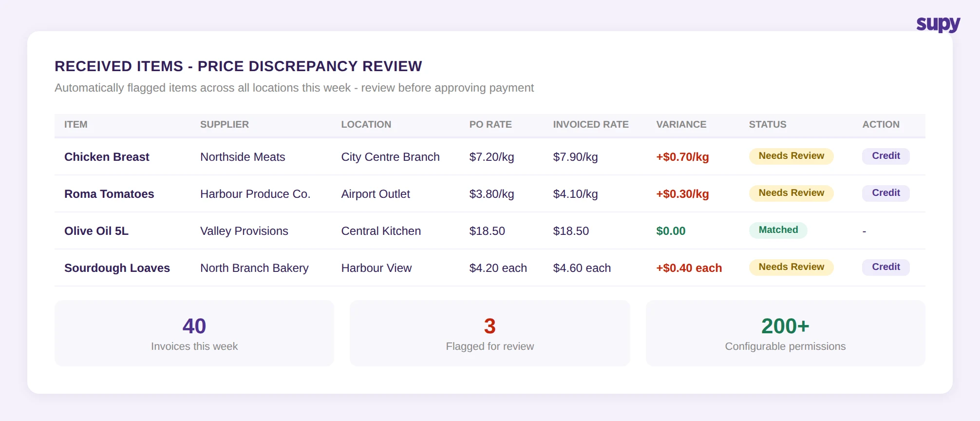Click the Price Discrepancy Review title
The height and width of the screenshot is (421, 980).
(238, 66)
